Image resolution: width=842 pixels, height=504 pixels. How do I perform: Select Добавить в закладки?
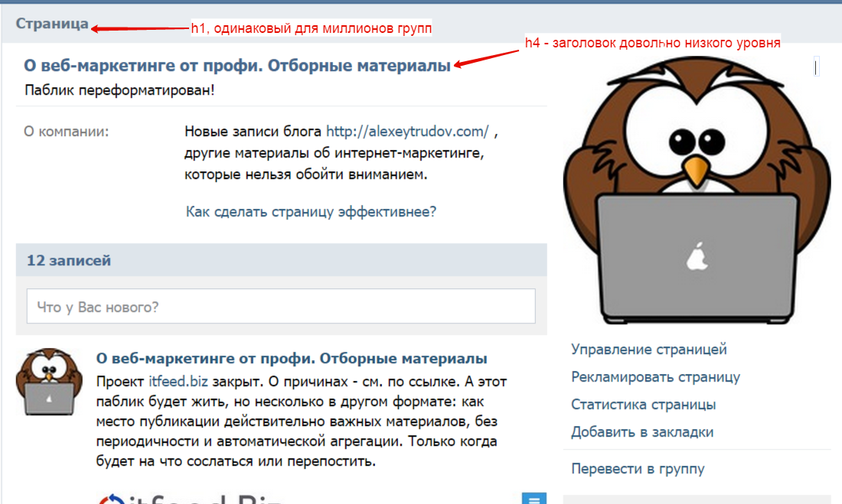point(641,432)
